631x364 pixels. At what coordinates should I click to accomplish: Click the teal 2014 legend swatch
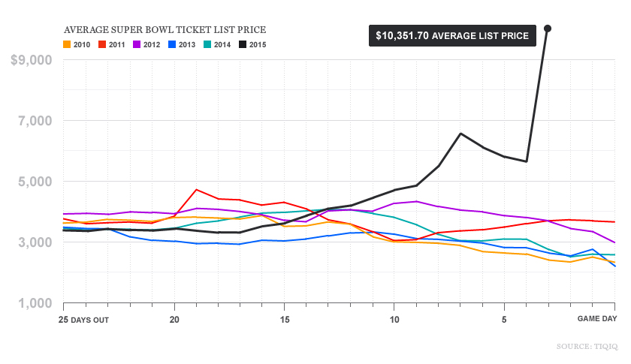pos(208,44)
